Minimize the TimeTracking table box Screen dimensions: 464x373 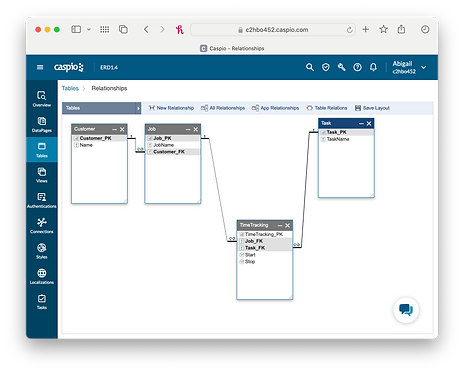280,226
